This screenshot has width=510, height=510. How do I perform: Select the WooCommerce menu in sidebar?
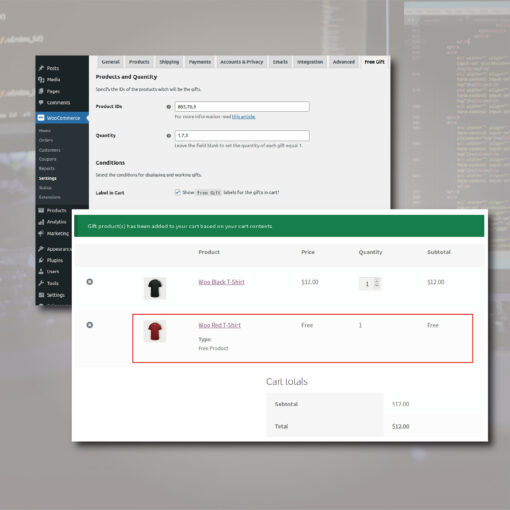click(62, 118)
